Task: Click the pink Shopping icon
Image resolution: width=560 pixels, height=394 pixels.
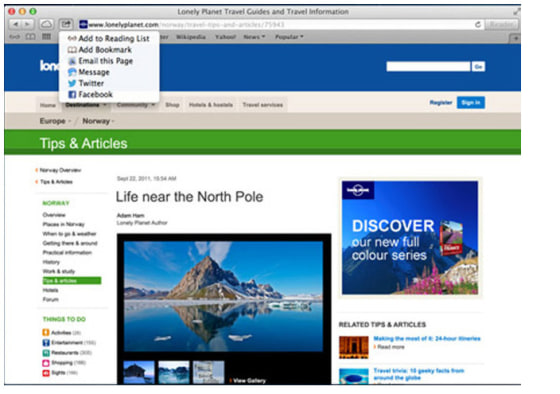Action: pos(46,363)
